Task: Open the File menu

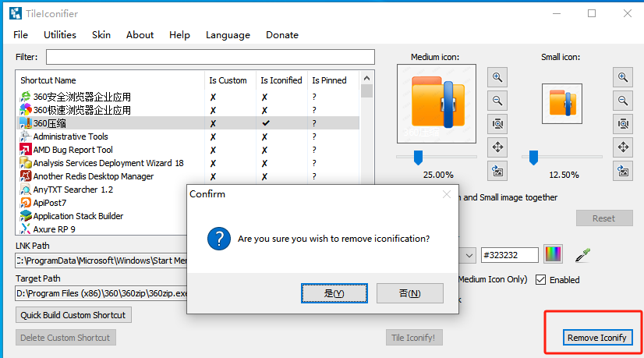Action: pyautogui.click(x=21, y=35)
